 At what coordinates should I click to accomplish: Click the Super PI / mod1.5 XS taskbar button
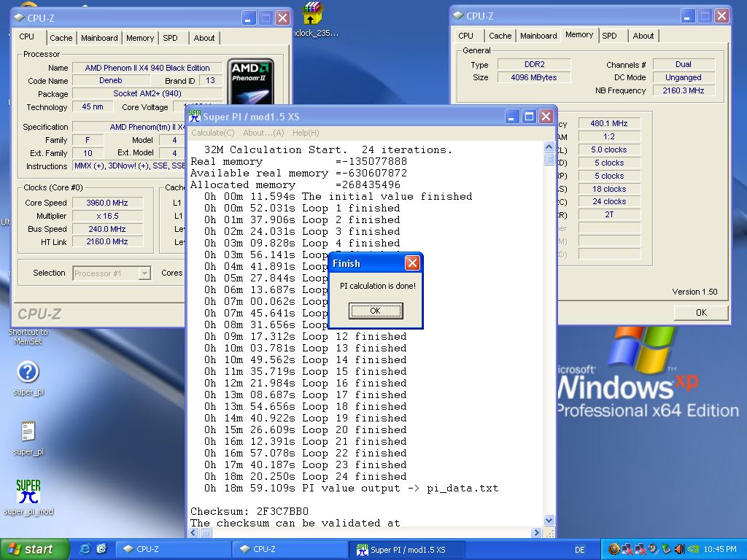tap(407, 550)
